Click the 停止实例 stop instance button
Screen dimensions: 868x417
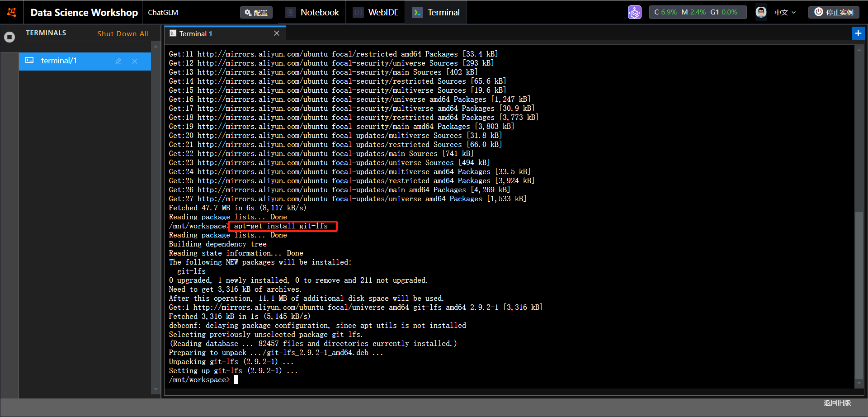tap(834, 12)
